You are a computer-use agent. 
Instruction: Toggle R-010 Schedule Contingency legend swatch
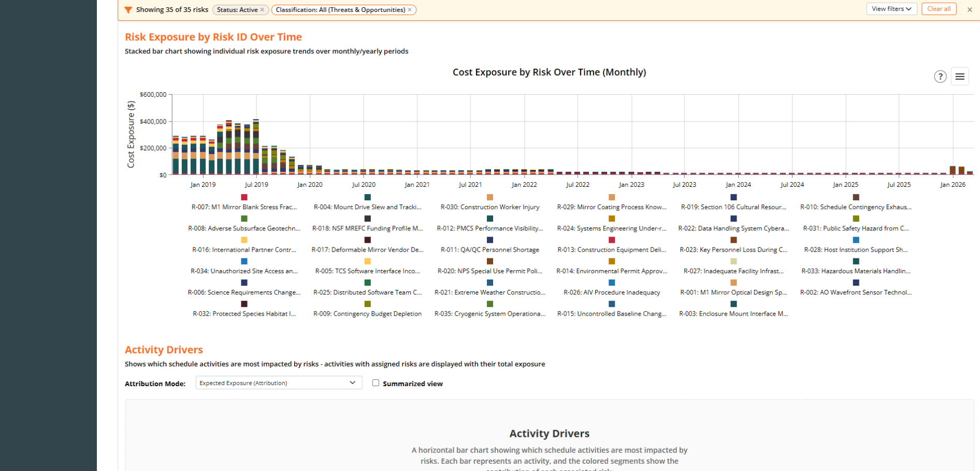[856, 197]
